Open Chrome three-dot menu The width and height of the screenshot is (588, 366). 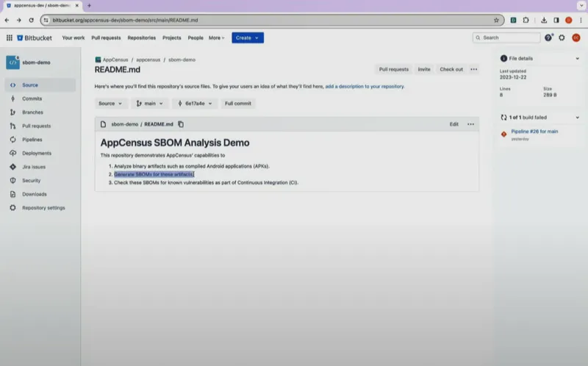coord(581,21)
